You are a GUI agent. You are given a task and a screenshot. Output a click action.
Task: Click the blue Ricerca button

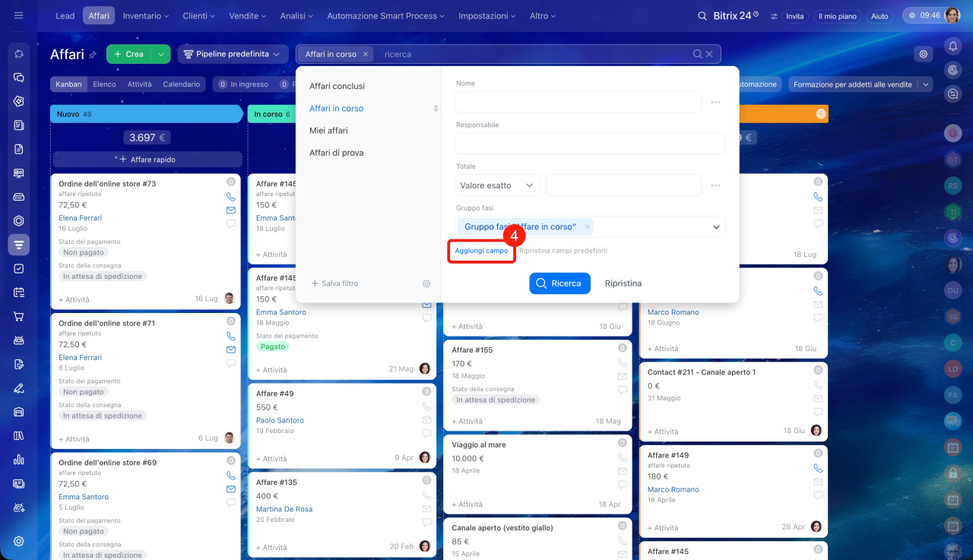[x=559, y=283]
